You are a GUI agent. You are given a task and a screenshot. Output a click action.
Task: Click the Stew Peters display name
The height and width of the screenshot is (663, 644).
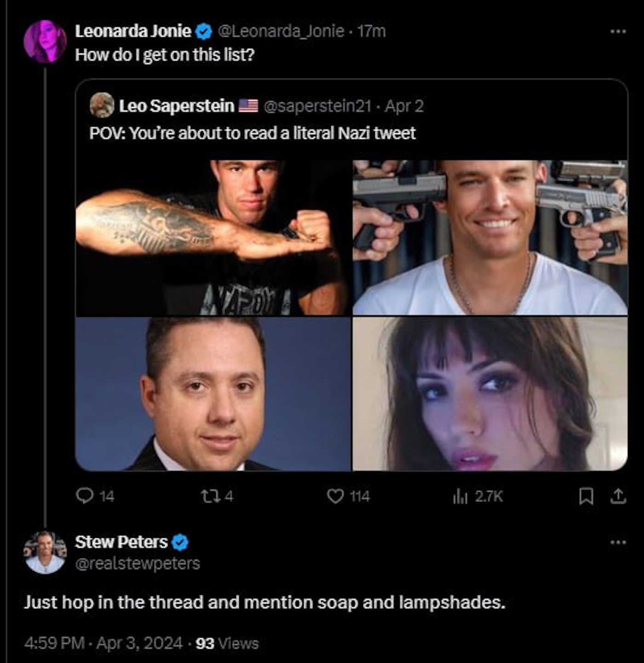click(x=121, y=542)
